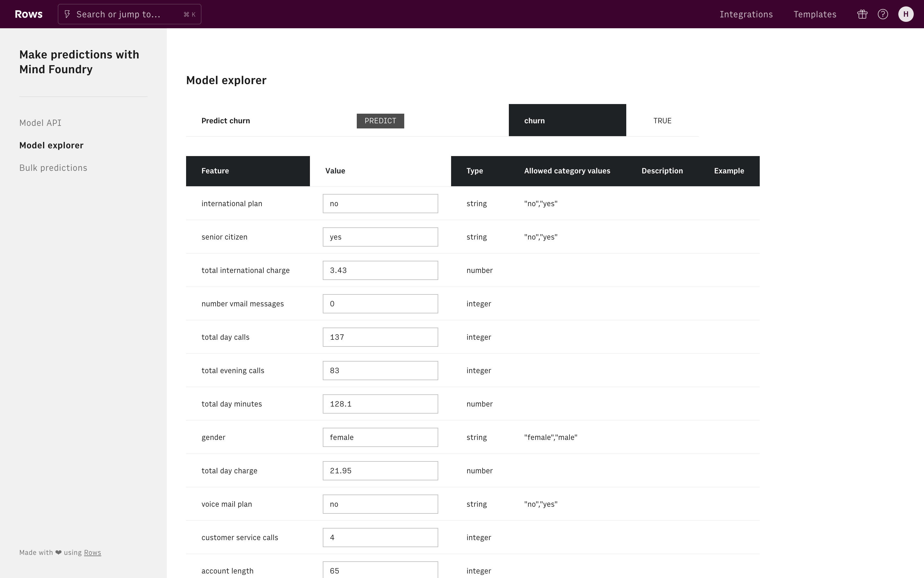Go to Bulk predictions page
The image size is (924, 578).
coord(54,168)
